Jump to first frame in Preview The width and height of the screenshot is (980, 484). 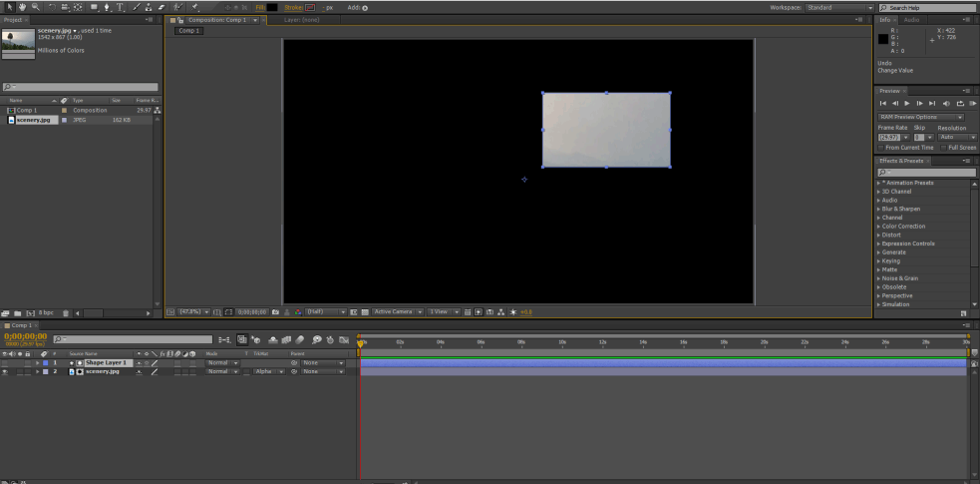tap(883, 103)
